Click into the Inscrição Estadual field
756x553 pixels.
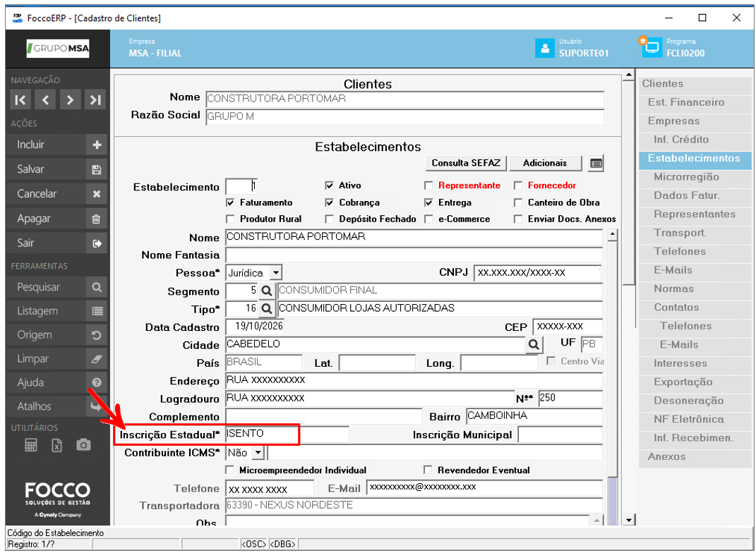[287, 434]
